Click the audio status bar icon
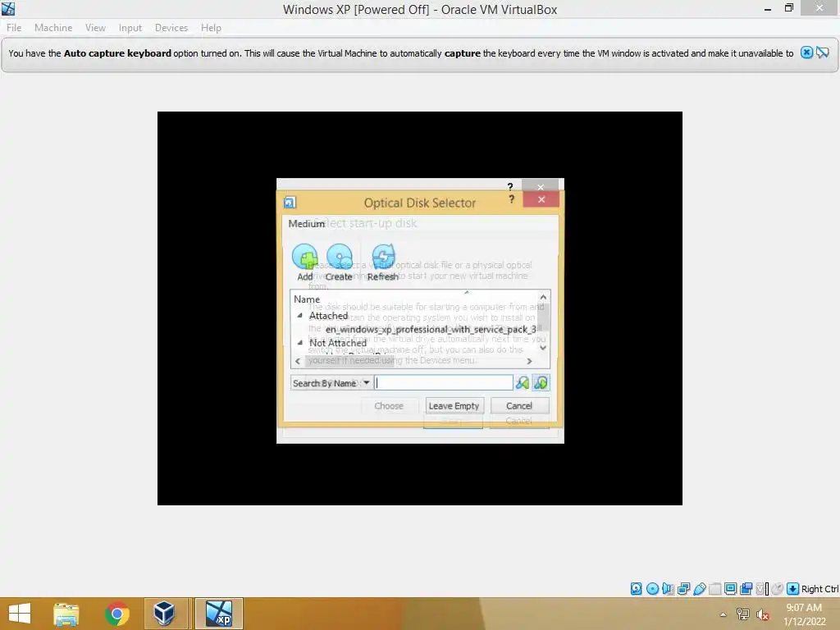 point(668,589)
